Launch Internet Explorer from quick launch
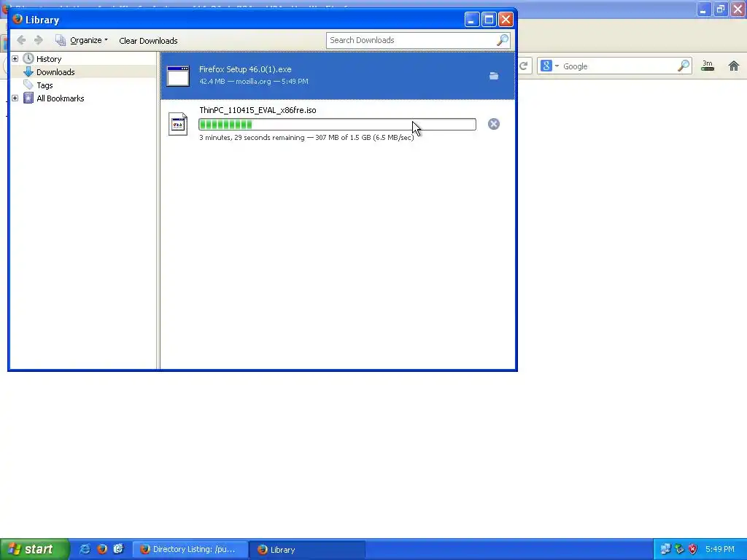The height and width of the screenshot is (560, 747). click(85, 549)
